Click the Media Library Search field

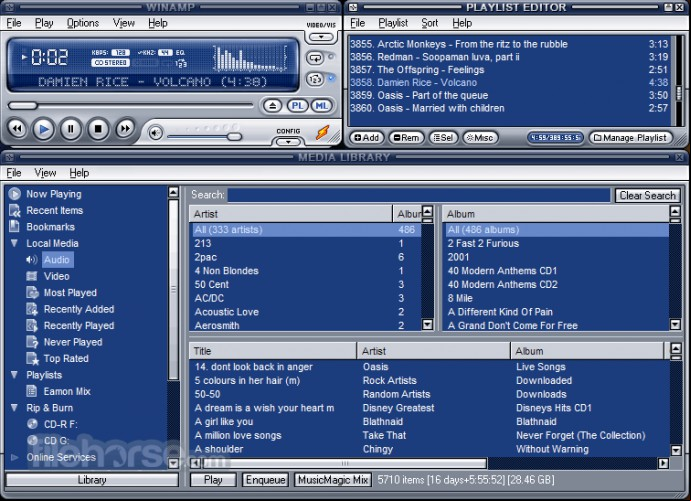419,195
